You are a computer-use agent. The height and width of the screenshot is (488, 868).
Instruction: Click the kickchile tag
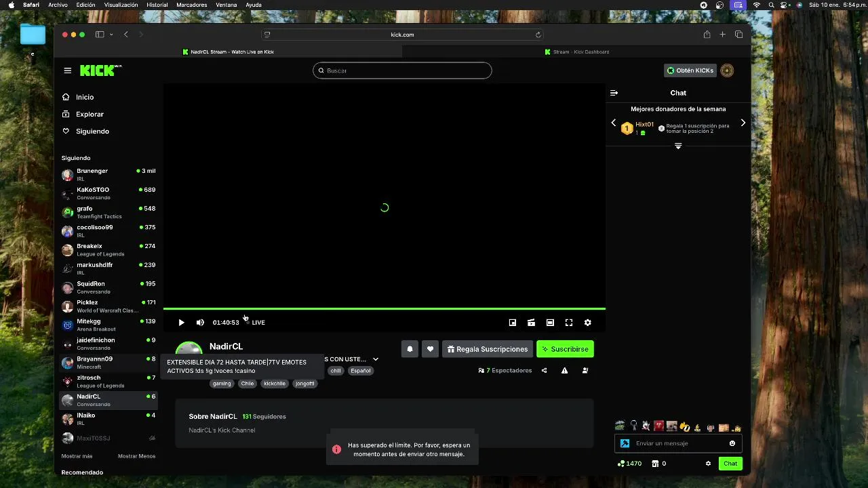(275, 384)
